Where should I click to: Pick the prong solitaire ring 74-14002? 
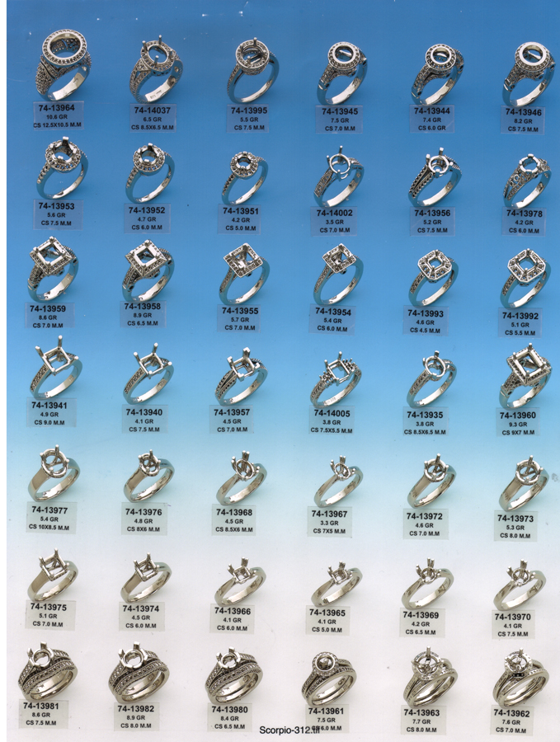click(338, 176)
